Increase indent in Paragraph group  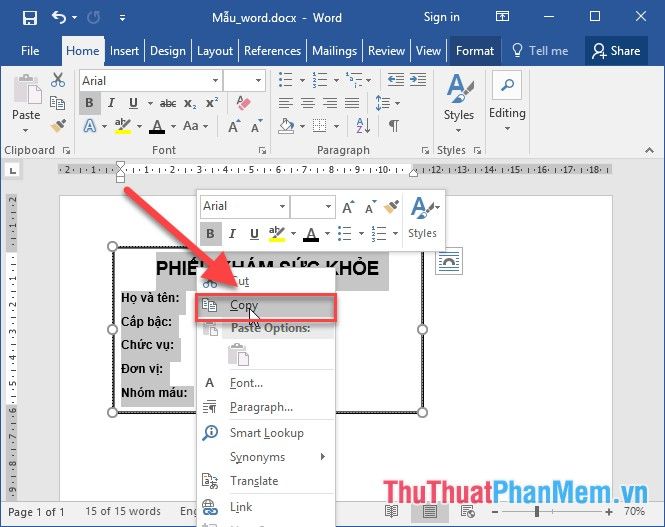point(418,80)
